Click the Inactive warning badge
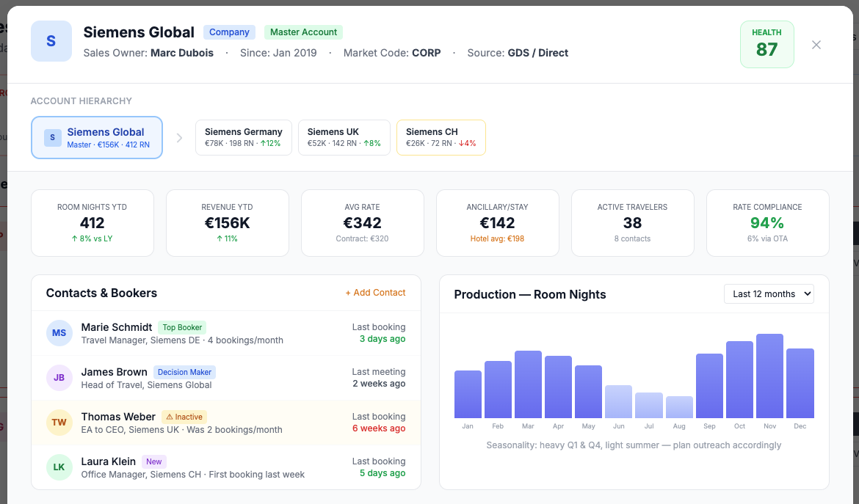859x504 pixels. click(x=184, y=417)
